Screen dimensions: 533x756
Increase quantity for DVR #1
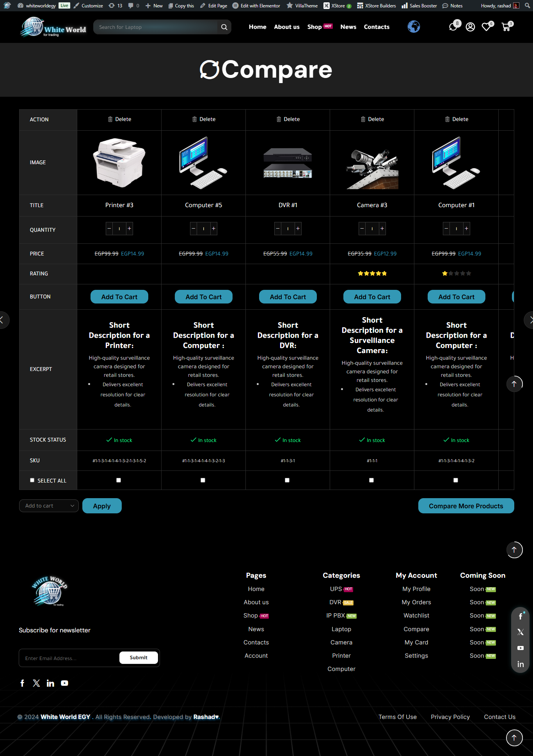pos(298,229)
